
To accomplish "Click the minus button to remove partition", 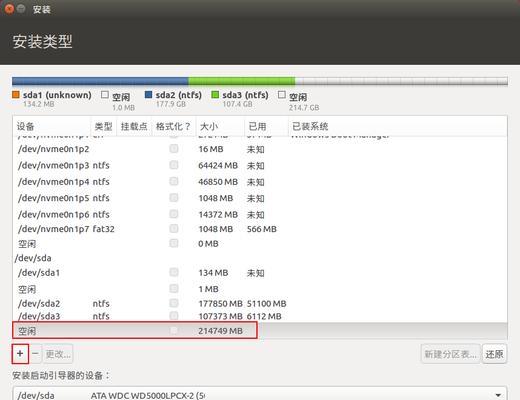I will point(36,354).
